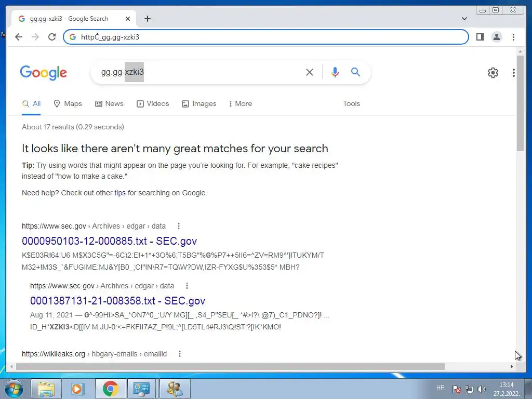Open volume speaker tray icon

[482, 389]
